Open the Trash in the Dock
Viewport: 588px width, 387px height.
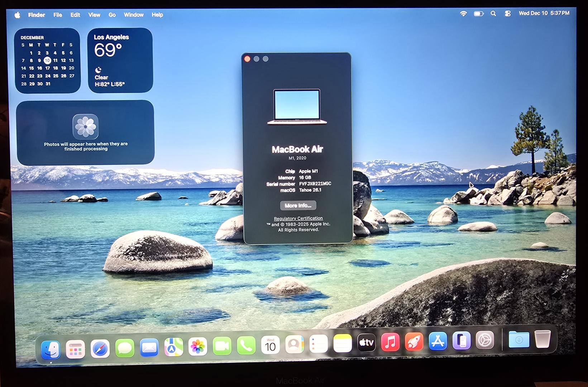[x=542, y=339]
